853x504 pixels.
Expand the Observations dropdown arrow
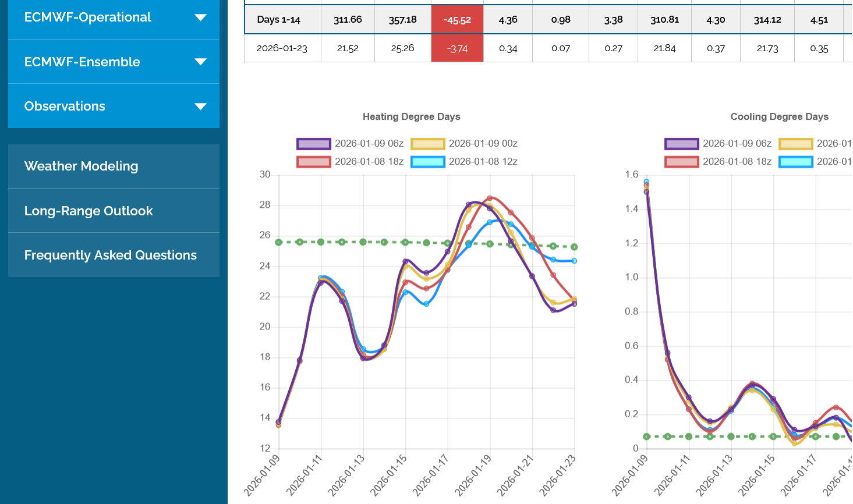(200, 107)
